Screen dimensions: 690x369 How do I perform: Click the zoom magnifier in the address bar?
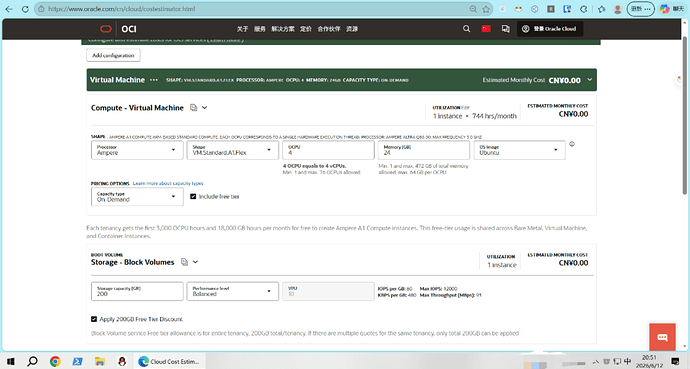tap(473, 9)
